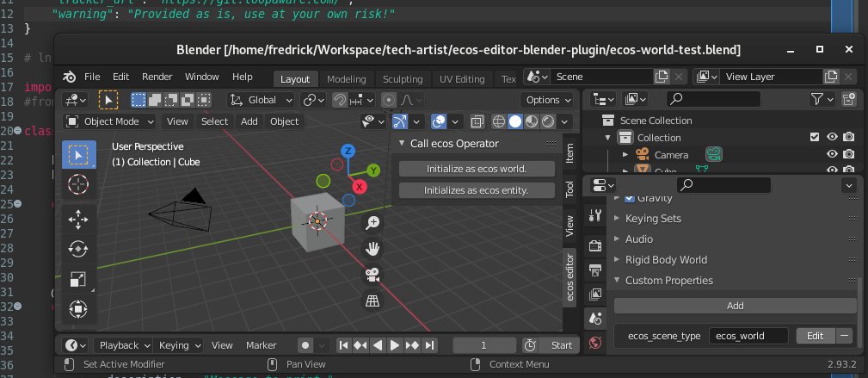Expand the Keying Sets panel
This screenshot has width=868, height=378.
pyautogui.click(x=653, y=219)
